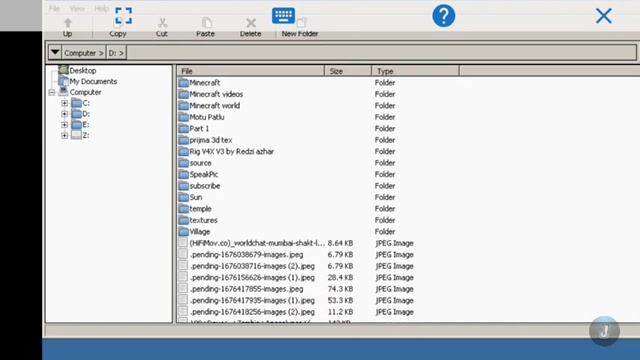Click the 28.4 KB size cell

340,278
